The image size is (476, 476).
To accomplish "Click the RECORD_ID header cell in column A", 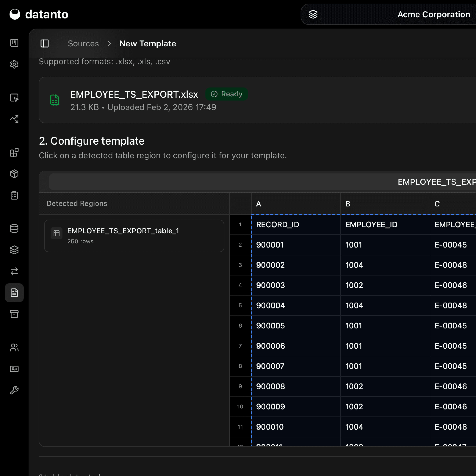I will pos(278,224).
